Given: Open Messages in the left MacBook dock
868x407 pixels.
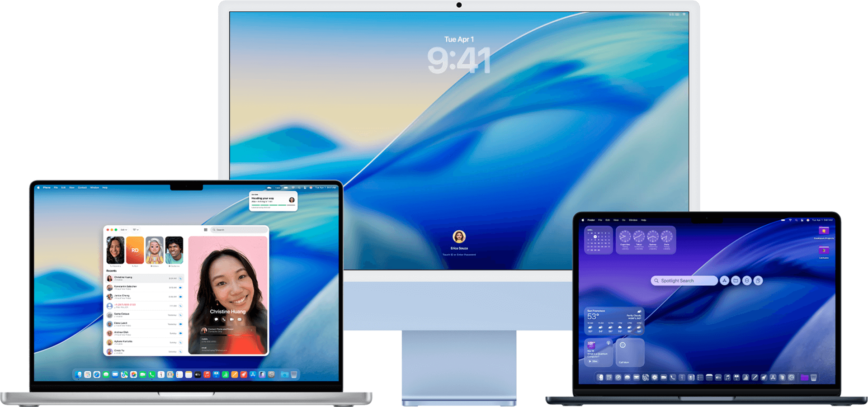Looking at the screenshot, I should tap(106, 374).
